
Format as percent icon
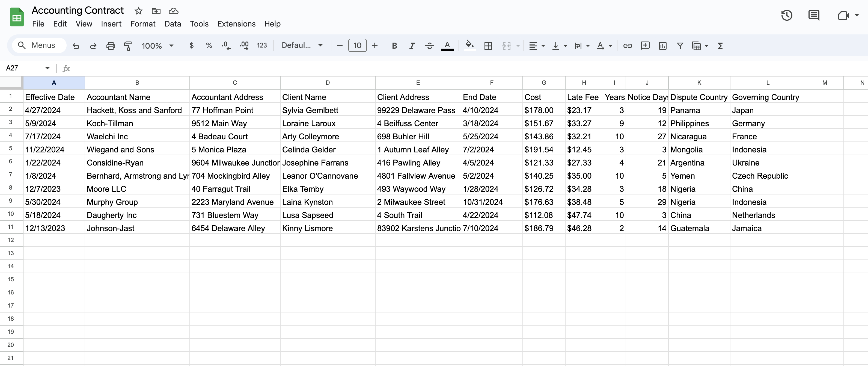pyautogui.click(x=209, y=45)
